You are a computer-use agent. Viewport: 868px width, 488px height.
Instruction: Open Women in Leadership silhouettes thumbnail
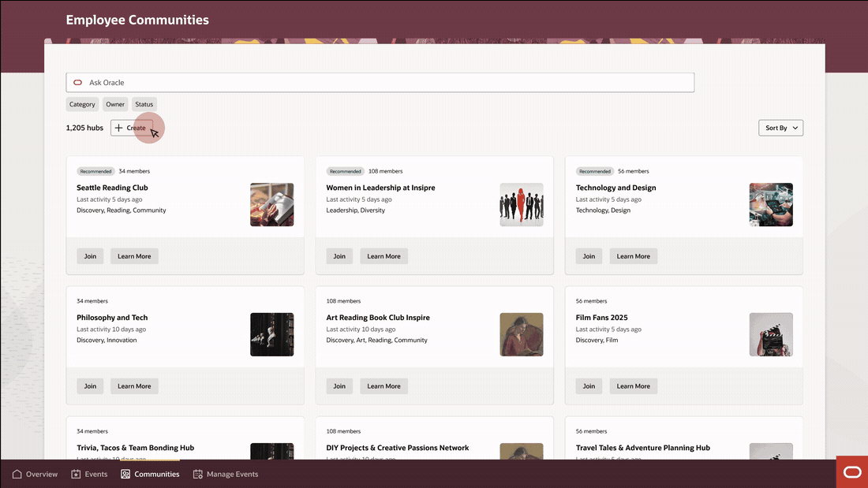(x=522, y=205)
